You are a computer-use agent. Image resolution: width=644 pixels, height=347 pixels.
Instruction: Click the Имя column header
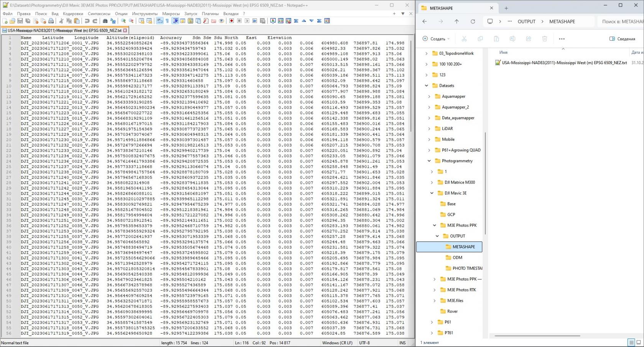click(503, 52)
